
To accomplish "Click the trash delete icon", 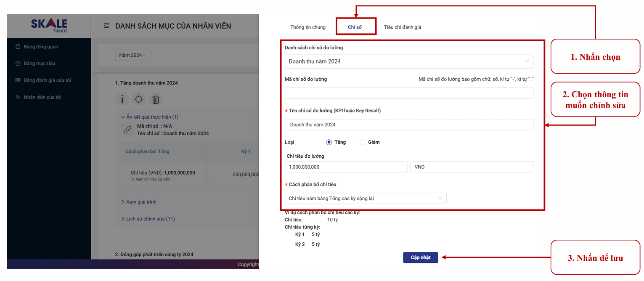I will pyautogui.click(x=156, y=100).
